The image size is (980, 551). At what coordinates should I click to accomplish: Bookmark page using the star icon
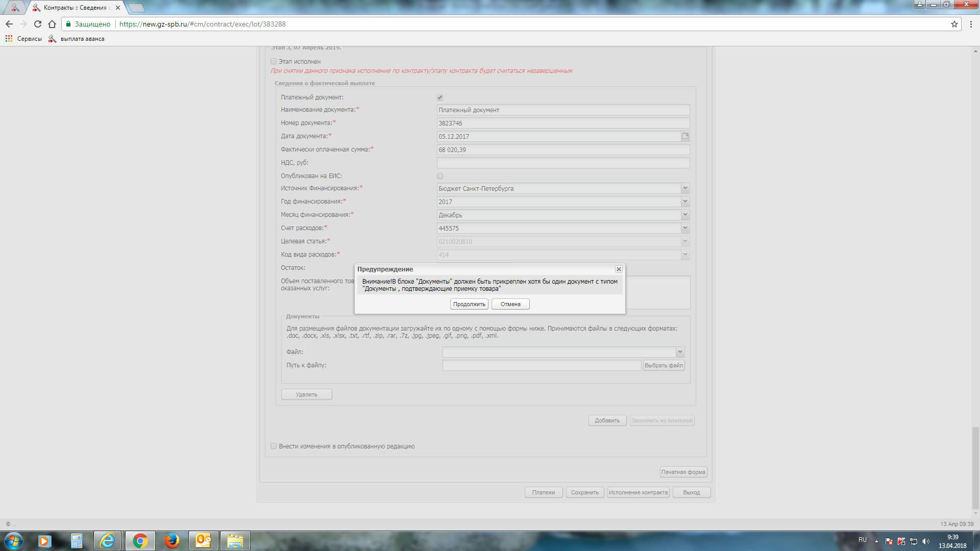[954, 24]
